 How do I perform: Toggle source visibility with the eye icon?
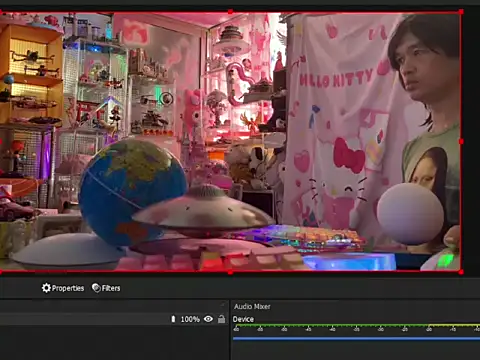(208, 319)
